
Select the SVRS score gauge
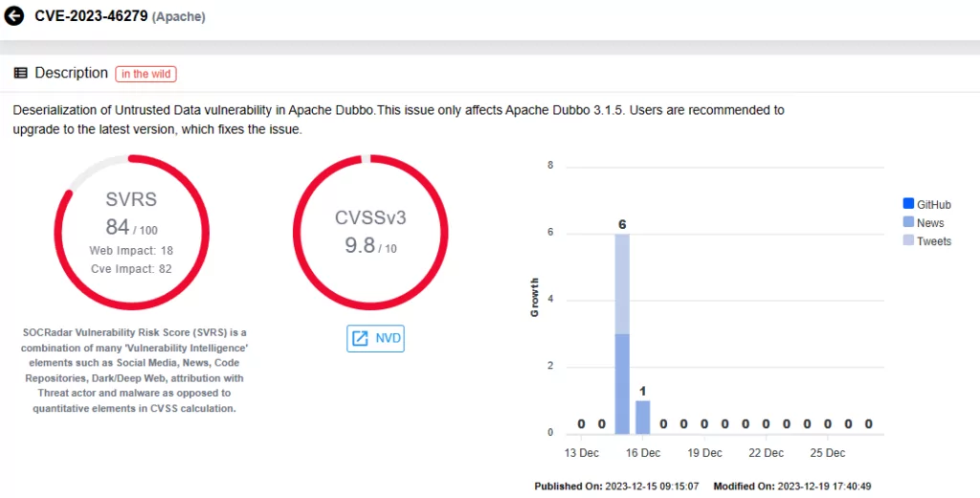(131, 232)
